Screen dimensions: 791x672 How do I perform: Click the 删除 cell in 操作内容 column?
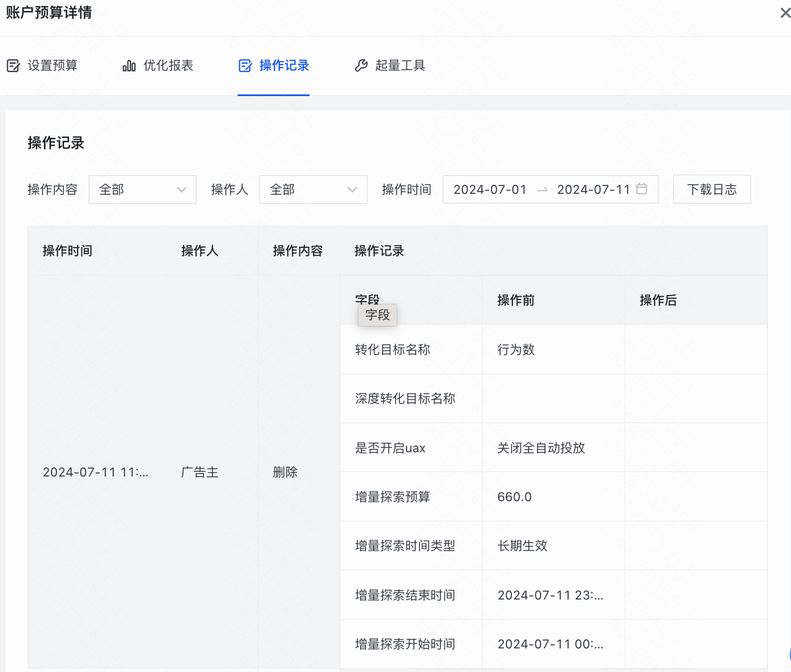285,473
